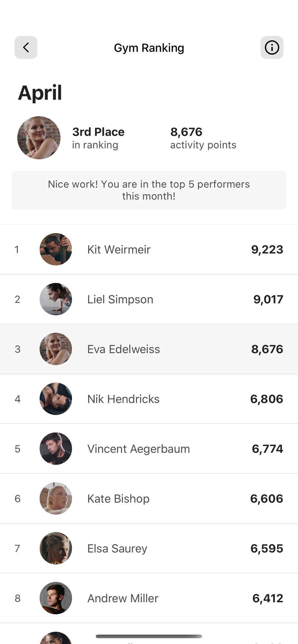Tap the home indicator bar
298x644 pixels.
pyautogui.click(x=149, y=636)
